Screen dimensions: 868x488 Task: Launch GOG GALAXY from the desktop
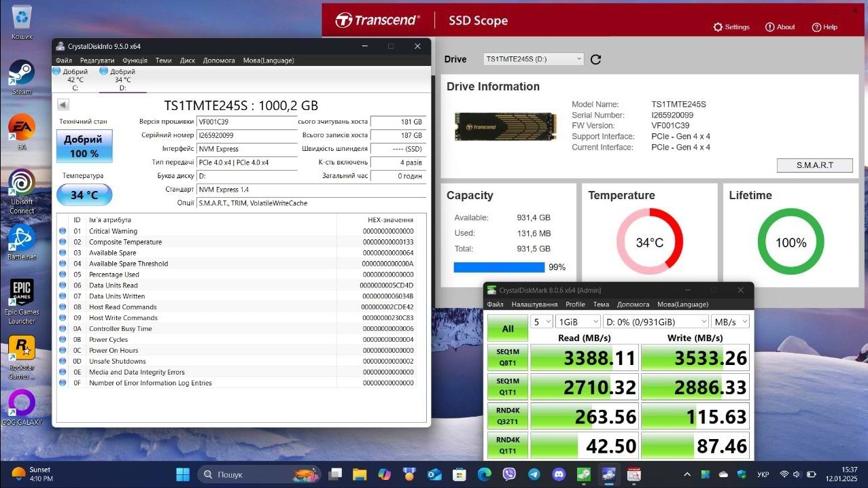(22, 407)
